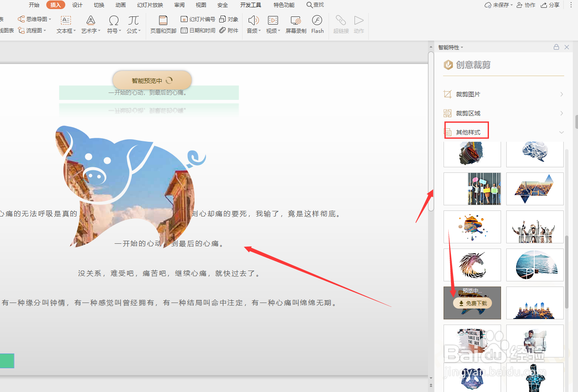Image resolution: width=578 pixels, height=392 pixels.
Task: Insert a 文本框 text box
Action: 66,24
